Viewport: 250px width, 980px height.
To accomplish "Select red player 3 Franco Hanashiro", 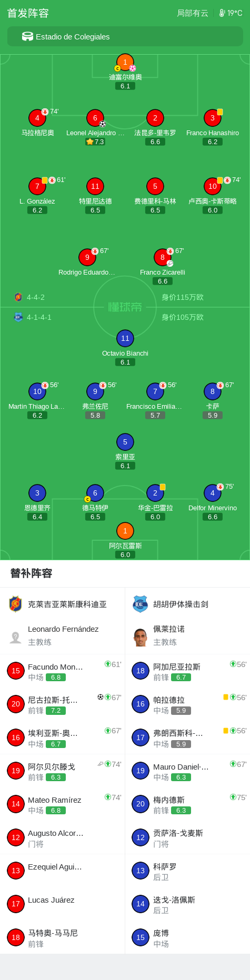I will pyautogui.click(x=213, y=118).
